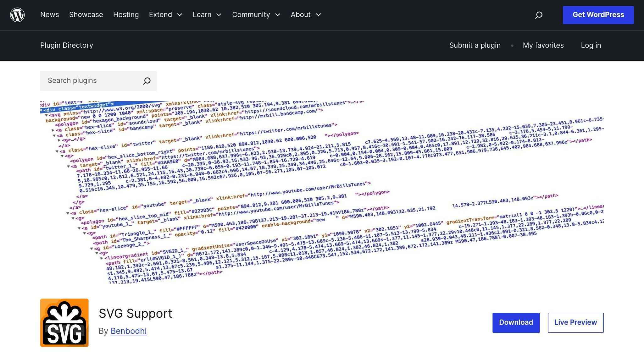Select News in the navigation bar
Viewport: 644px width, 362px height.
tap(49, 15)
